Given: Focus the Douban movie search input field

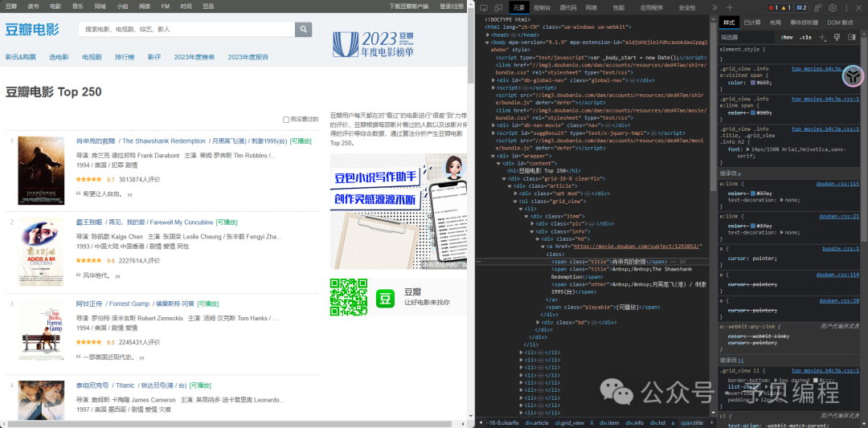Looking at the screenshot, I should (x=187, y=29).
